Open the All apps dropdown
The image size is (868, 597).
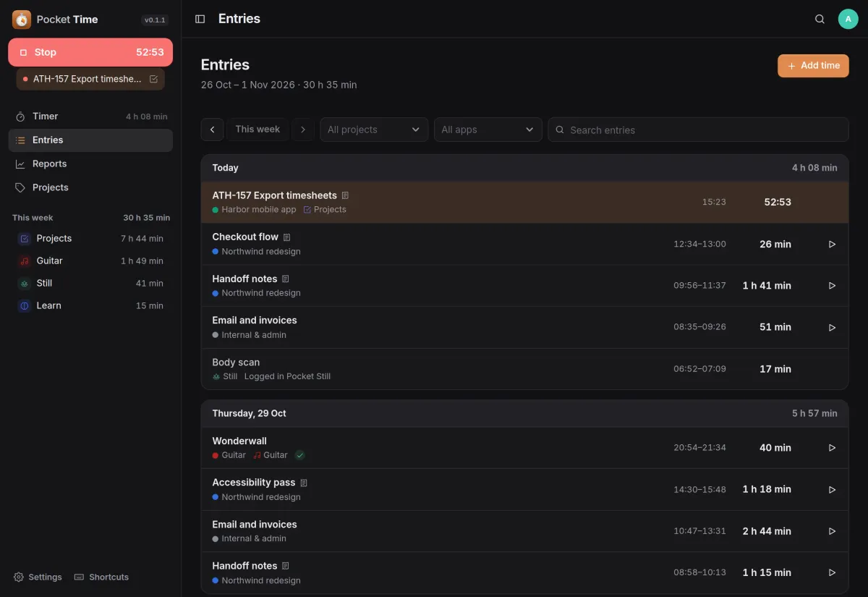pyautogui.click(x=488, y=130)
